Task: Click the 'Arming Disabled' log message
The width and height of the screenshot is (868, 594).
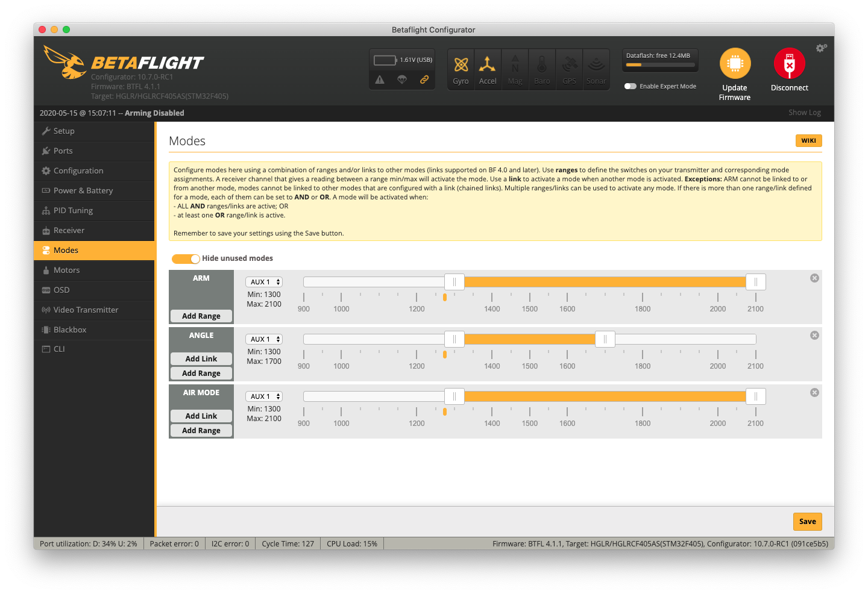Action: click(154, 113)
